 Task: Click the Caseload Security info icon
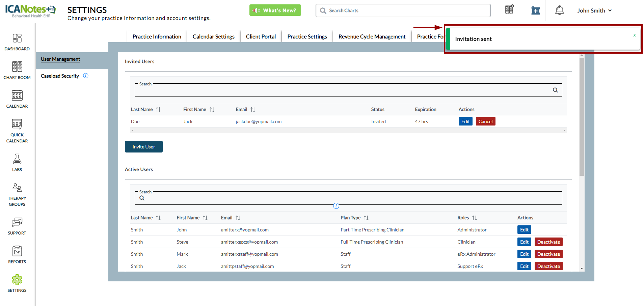pos(86,76)
